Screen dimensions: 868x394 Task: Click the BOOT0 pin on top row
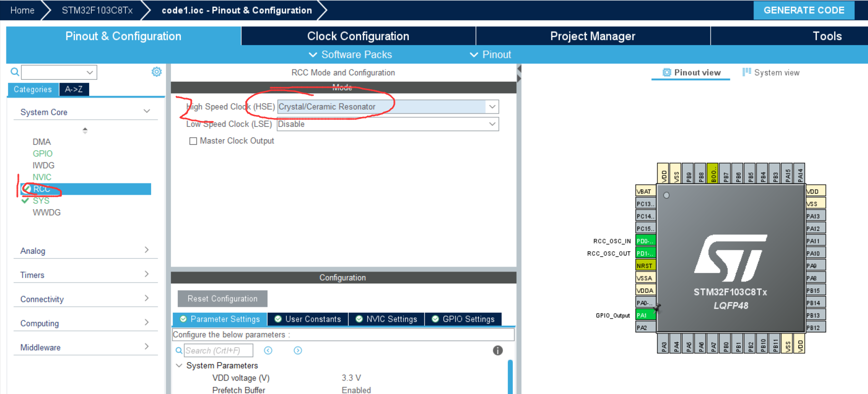[x=713, y=173]
